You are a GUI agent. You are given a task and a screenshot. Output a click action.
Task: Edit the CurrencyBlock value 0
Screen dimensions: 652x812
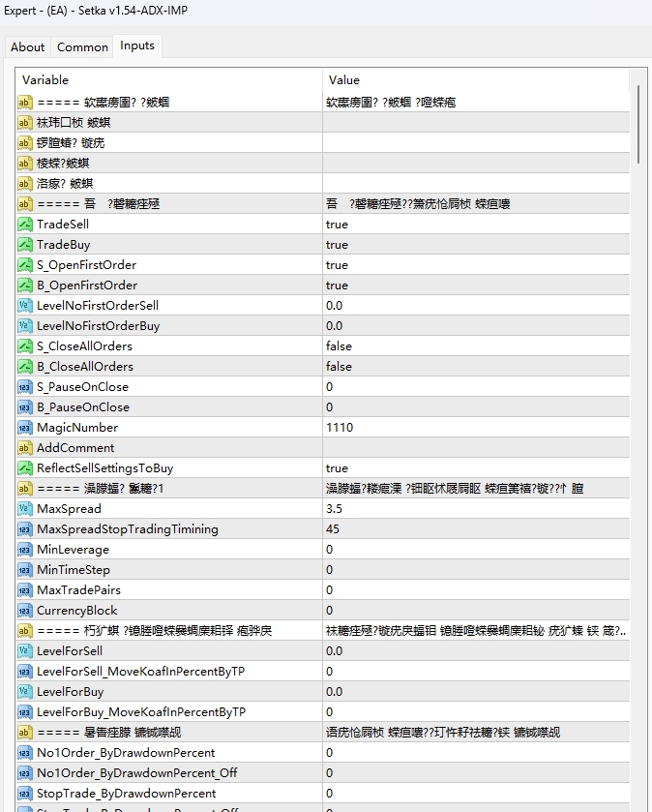pyautogui.click(x=476, y=611)
